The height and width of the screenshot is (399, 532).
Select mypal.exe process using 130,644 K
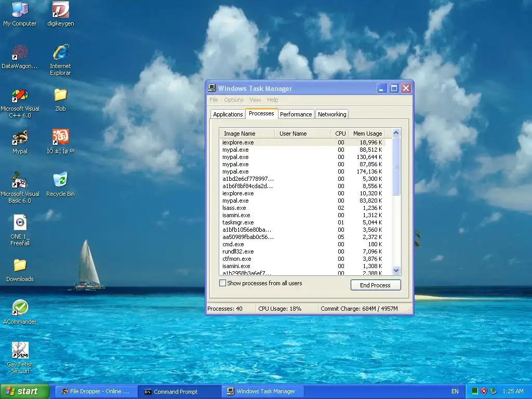point(303,157)
